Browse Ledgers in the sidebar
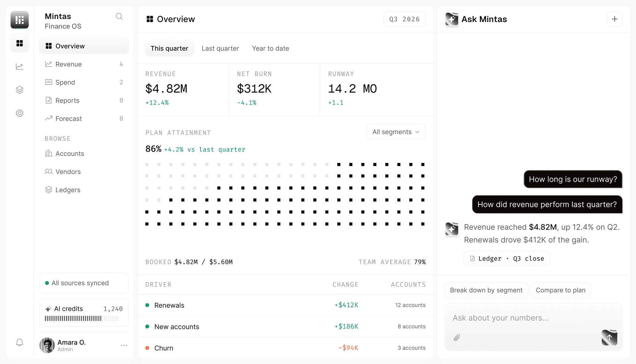 click(84, 190)
